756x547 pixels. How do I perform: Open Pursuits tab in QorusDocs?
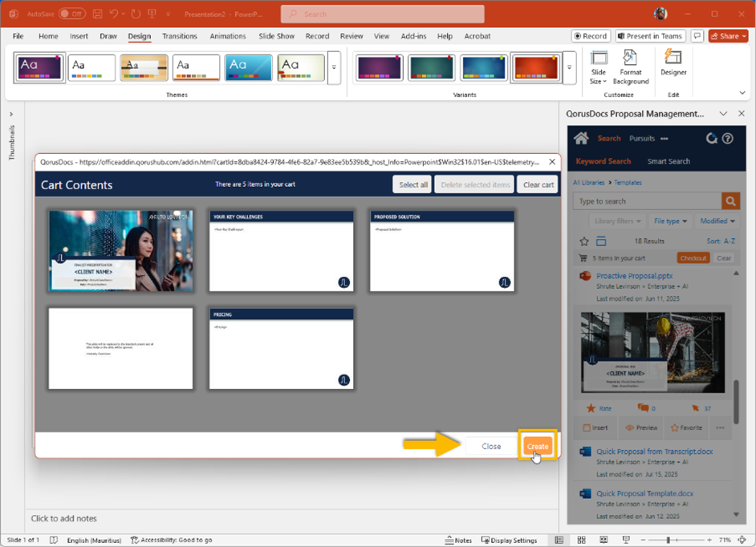[642, 138]
